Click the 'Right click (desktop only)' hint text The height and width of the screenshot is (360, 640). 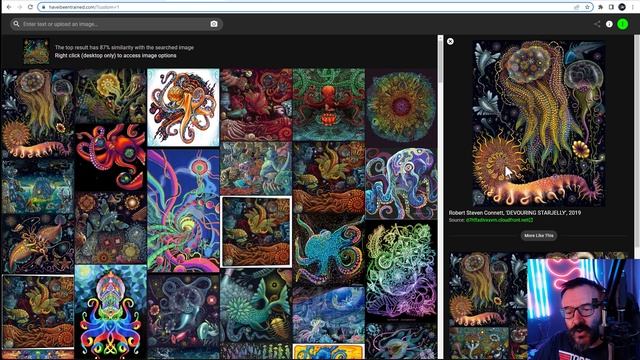point(116,56)
